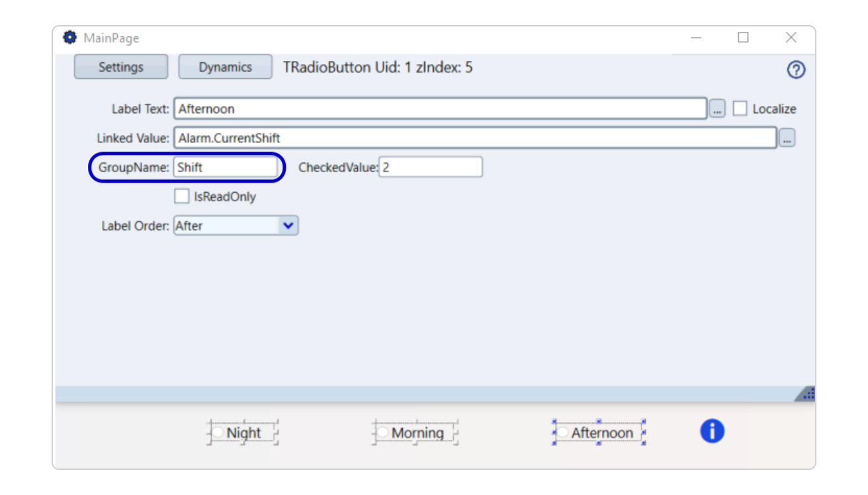The height and width of the screenshot is (495, 868).
Task: Toggle the IsReadOnly checkbox
Action: pyautogui.click(x=181, y=197)
